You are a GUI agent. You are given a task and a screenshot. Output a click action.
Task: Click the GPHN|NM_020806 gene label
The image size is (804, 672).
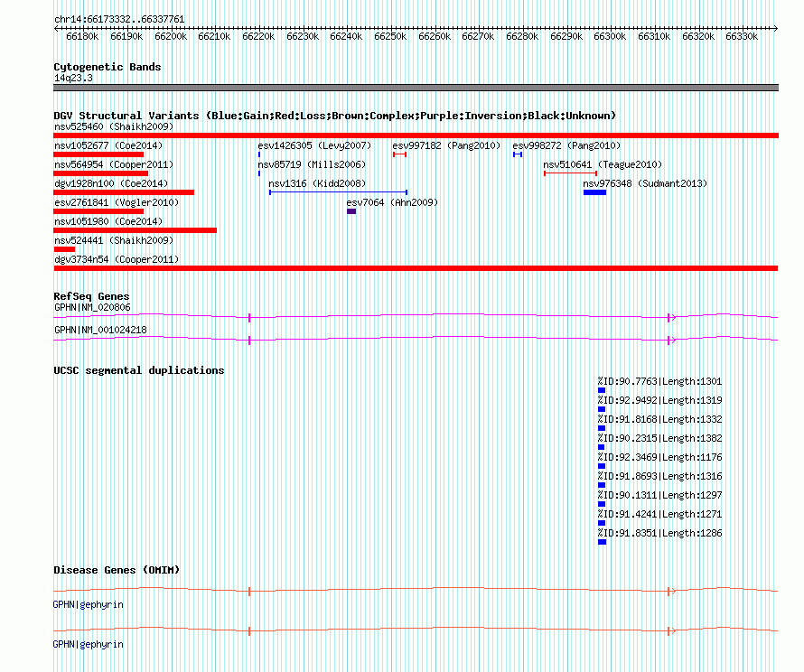[x=92, y=307]
